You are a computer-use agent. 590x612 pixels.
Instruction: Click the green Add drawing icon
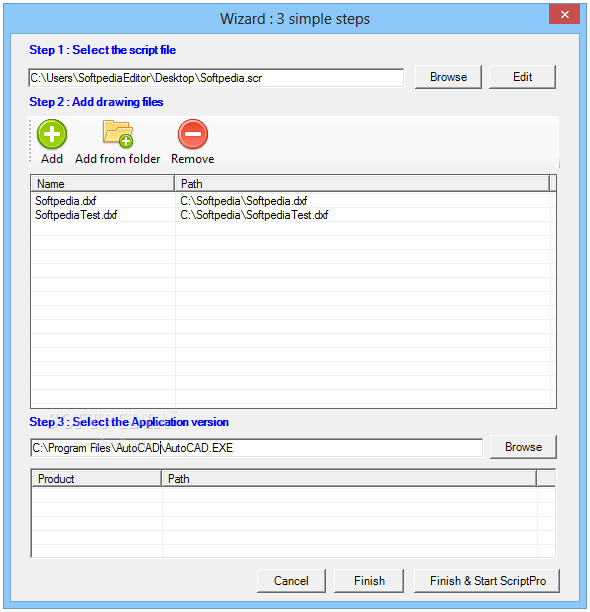[x=52, y=134]
